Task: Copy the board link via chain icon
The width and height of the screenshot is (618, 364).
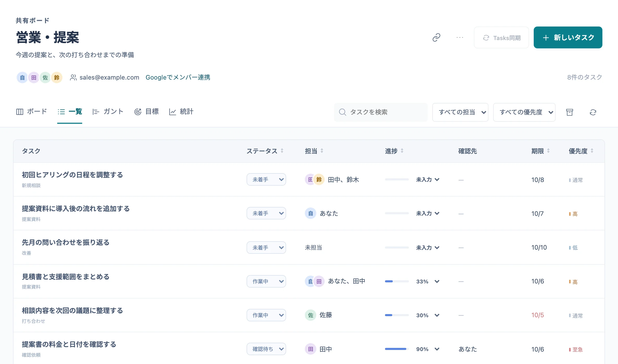Action: [436, 37]
